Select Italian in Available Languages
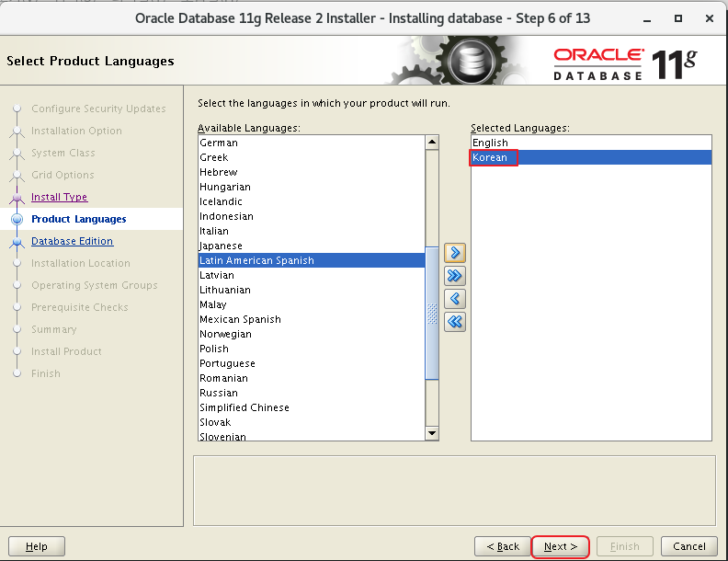Screen dimensions: 728x561 tap(311, 231)
